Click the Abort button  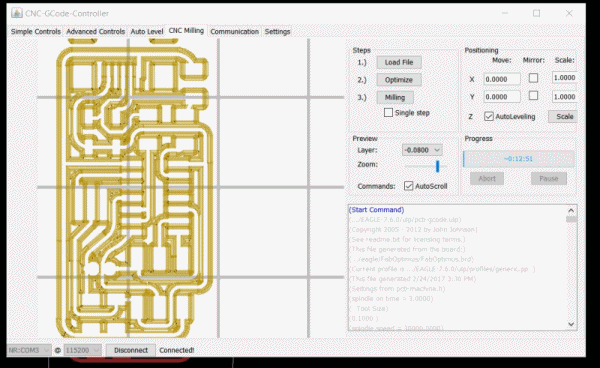coord(487,178)
